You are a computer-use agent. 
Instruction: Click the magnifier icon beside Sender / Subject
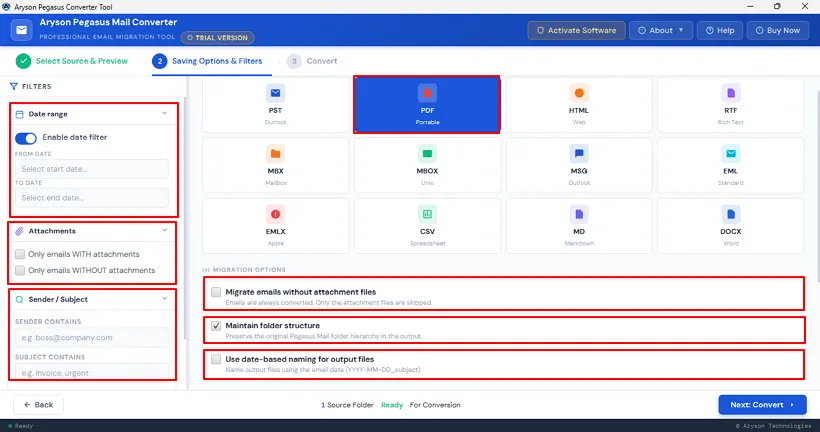(19, 300)
